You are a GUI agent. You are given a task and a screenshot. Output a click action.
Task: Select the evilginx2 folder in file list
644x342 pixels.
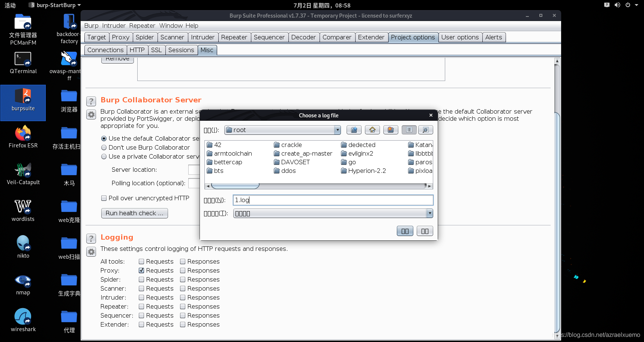coord(357,153)
